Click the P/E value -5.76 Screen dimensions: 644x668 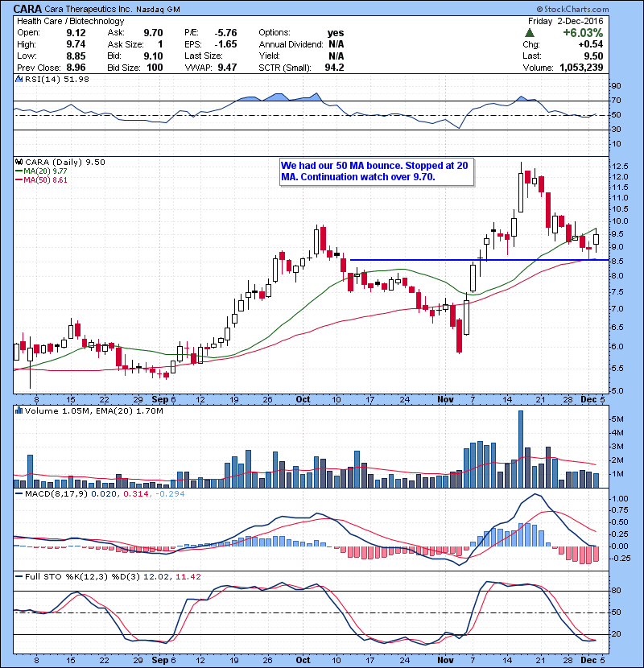click(225, 33)
